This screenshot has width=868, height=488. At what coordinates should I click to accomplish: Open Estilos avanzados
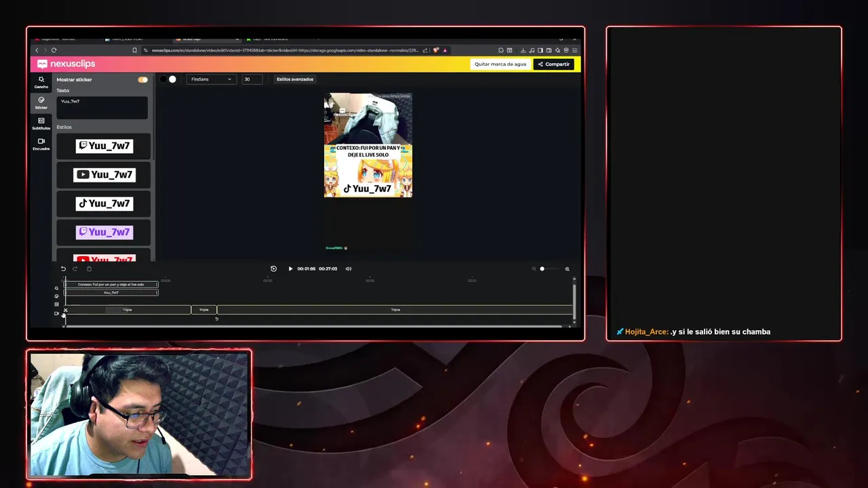tap(295, 79)
